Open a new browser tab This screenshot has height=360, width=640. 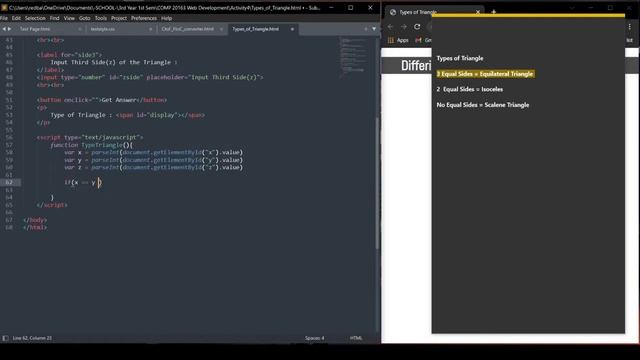(x=493, y=12)
